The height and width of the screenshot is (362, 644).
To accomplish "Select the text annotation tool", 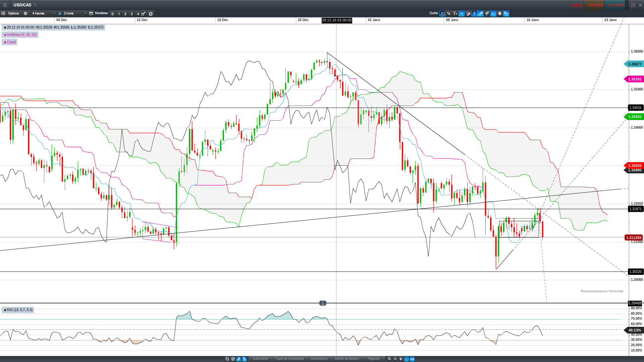I will [x=455, y=14].
